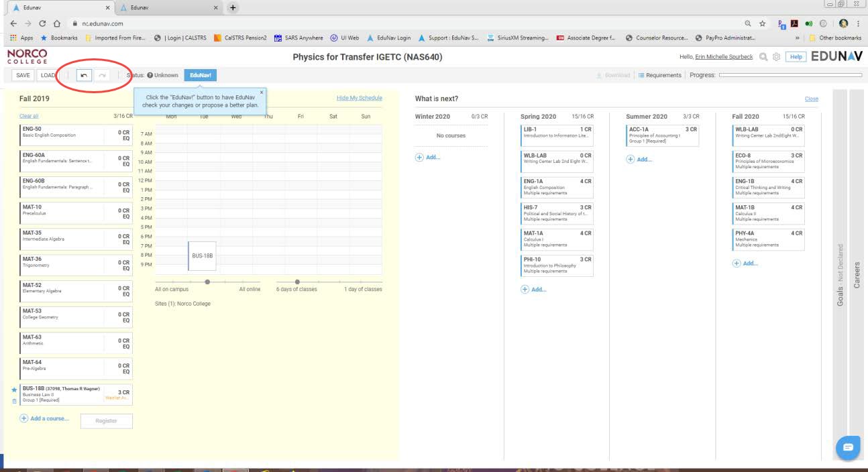The width and height of the screenshot is (868, 472).
Task: Click Hide My Schedule link
Action: [x=359, y=99]
